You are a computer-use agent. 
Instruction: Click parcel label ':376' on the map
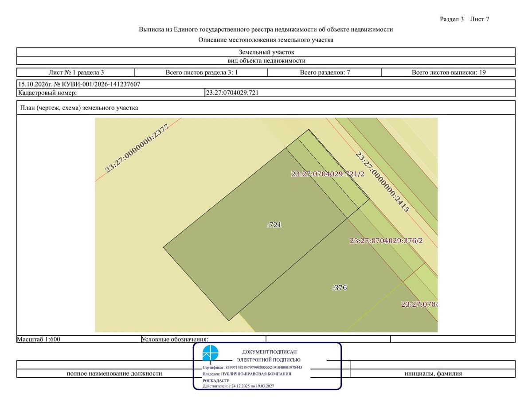(339, 287)
